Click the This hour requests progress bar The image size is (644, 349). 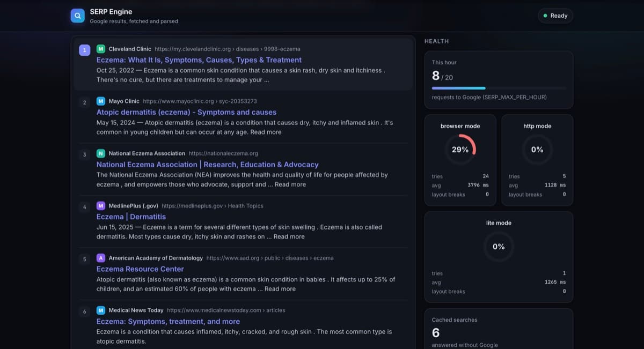point(499,88)
